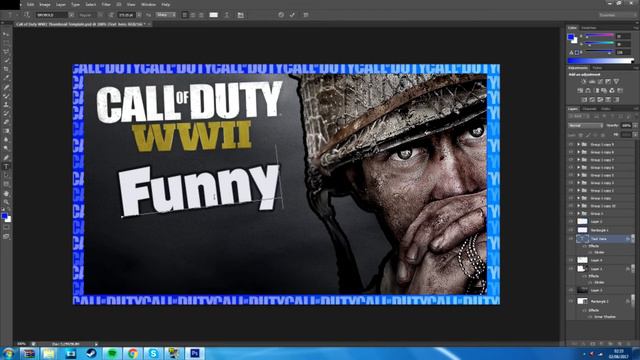The image size is (640, 360).
Task: Open the font size dropdown arrow
Action: [x=139, y=15]
